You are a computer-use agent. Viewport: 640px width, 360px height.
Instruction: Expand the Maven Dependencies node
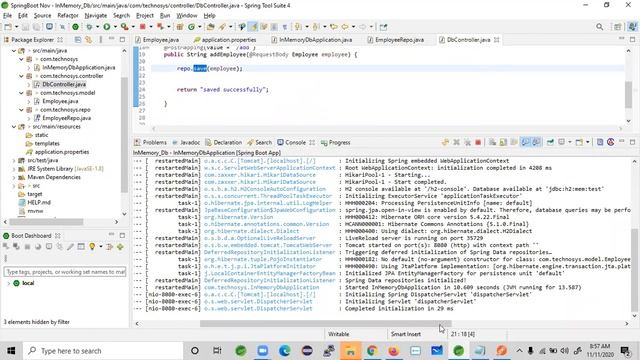click(14, 178)
